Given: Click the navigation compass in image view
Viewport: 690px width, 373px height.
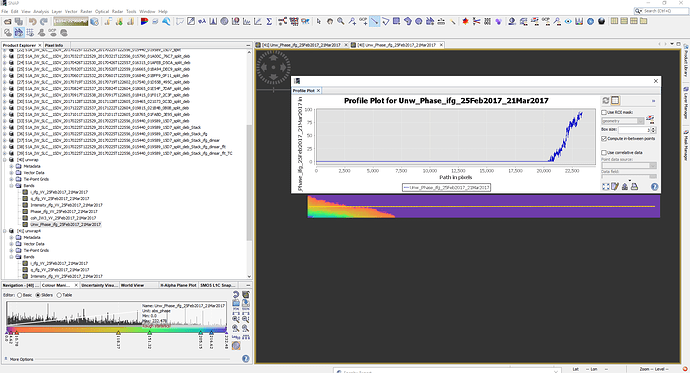Looking at the screenshot, I should pos(273,68).
